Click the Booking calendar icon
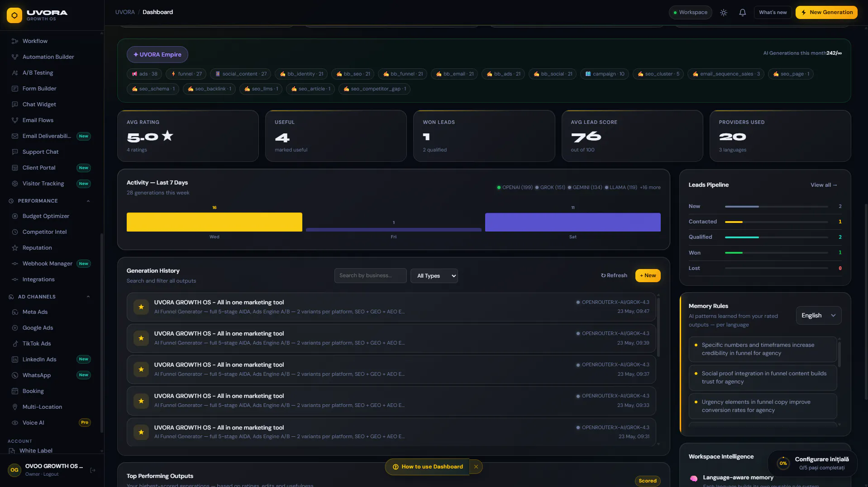 tap(15, 391)
